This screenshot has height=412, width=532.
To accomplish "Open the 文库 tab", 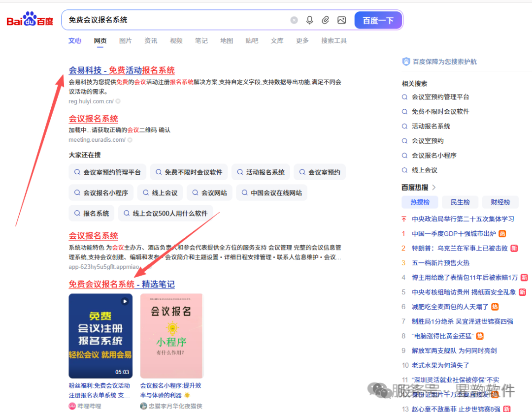I will pos(277,41).
